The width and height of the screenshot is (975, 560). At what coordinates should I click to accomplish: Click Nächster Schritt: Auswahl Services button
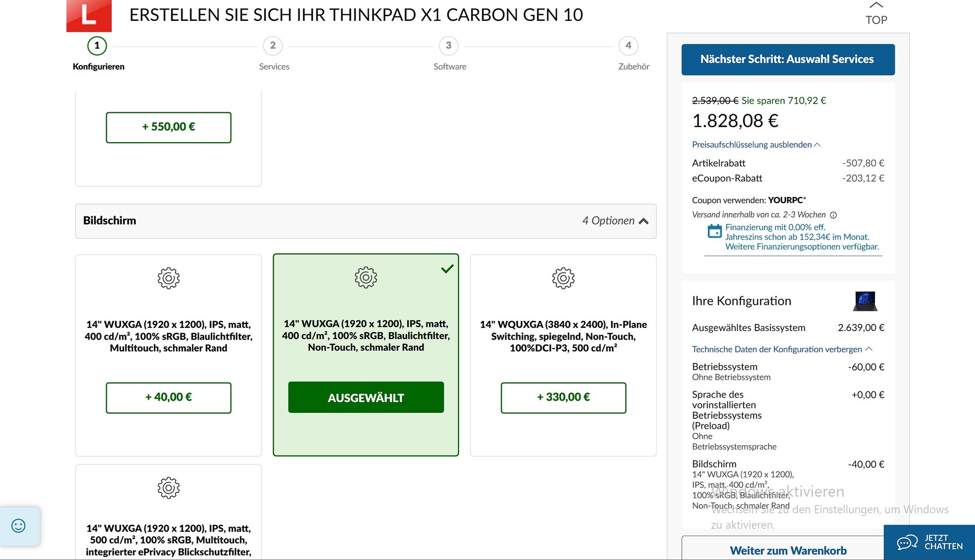788,59
